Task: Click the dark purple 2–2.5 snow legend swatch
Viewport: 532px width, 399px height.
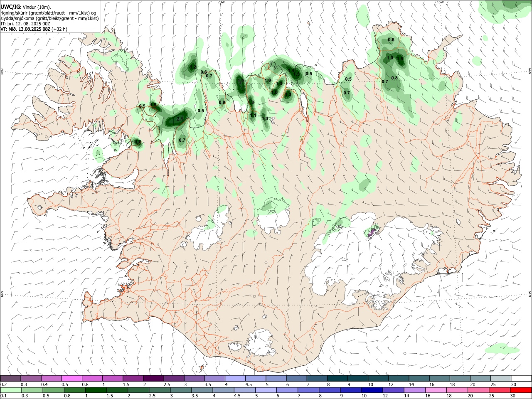Action: 154,379
